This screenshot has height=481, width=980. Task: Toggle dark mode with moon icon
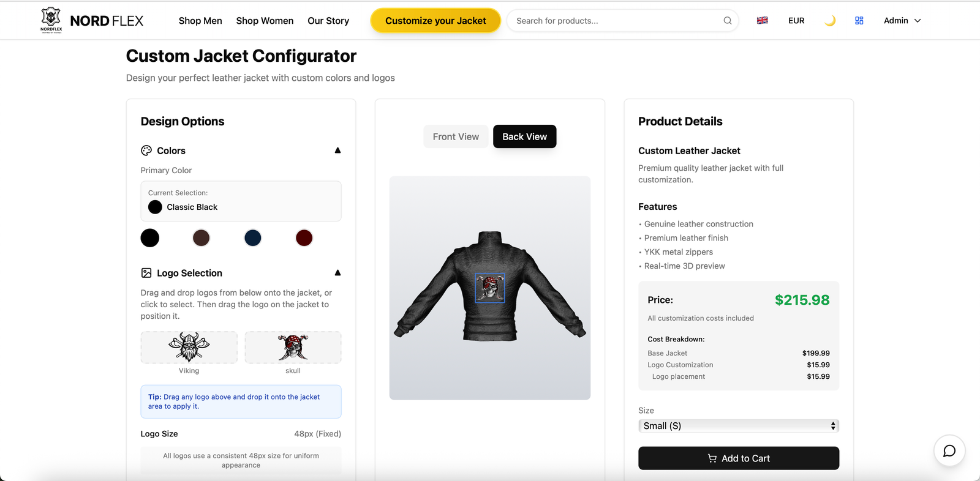point(829,21)
